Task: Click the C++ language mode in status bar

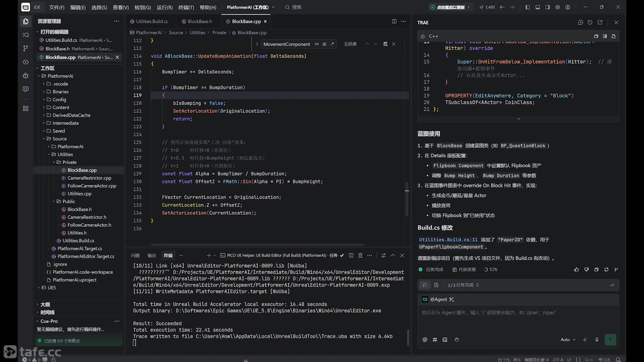Action: pos(589,360)
